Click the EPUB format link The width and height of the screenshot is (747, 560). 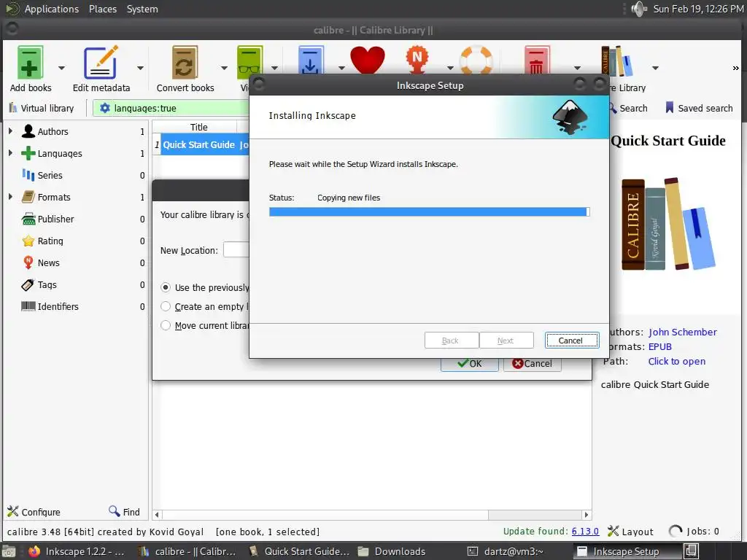[659, 346]
